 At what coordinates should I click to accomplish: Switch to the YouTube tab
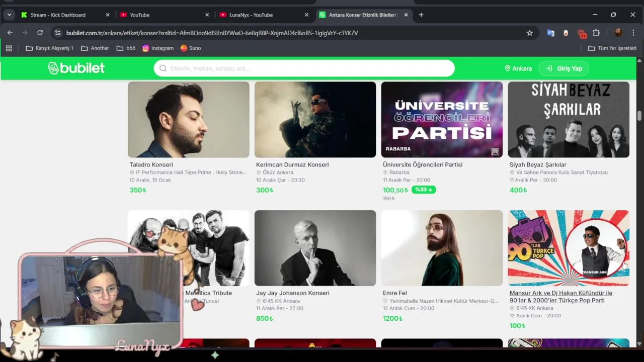pos(164,15)
